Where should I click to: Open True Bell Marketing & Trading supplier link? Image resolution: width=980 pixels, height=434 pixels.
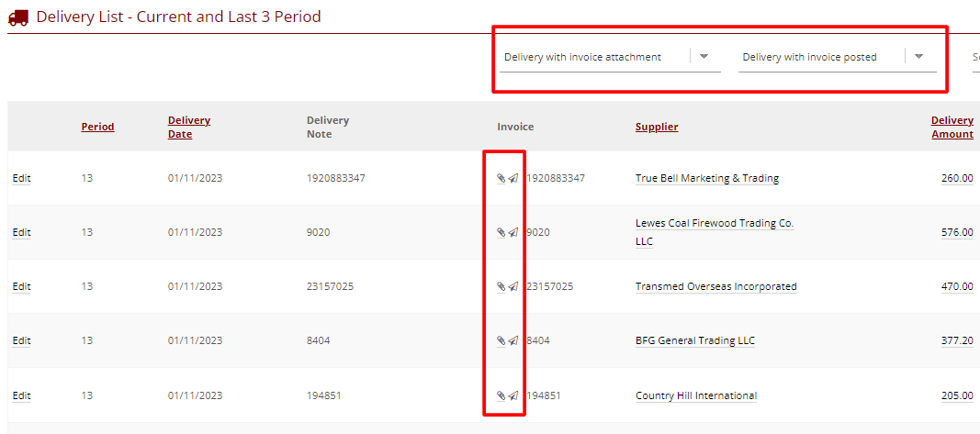(706, 178)
